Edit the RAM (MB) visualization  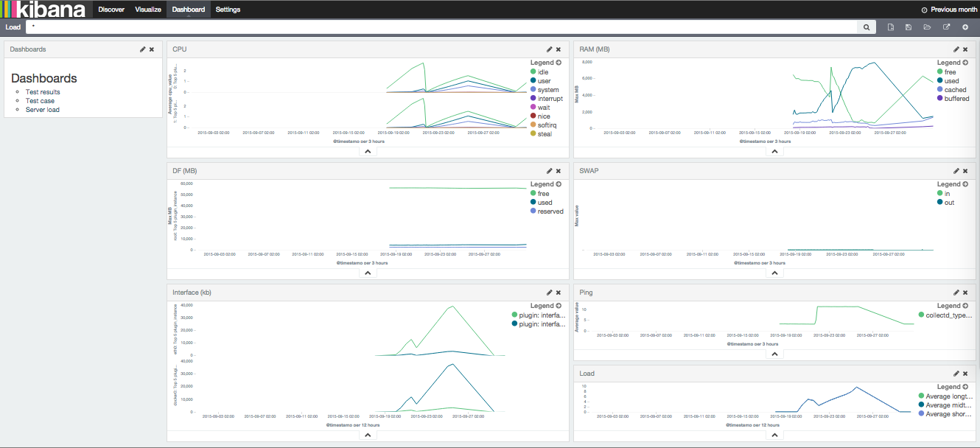[956, 49]
